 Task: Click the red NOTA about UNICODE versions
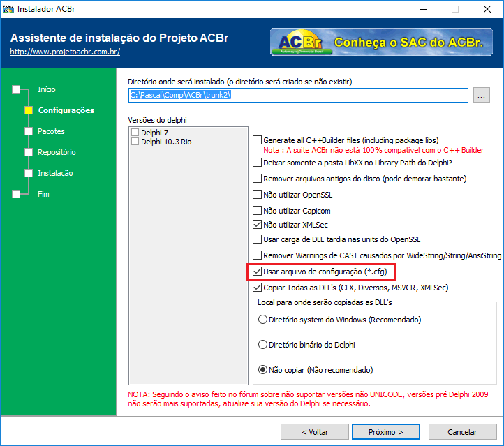pyautogui.click(x=308, y=399)
